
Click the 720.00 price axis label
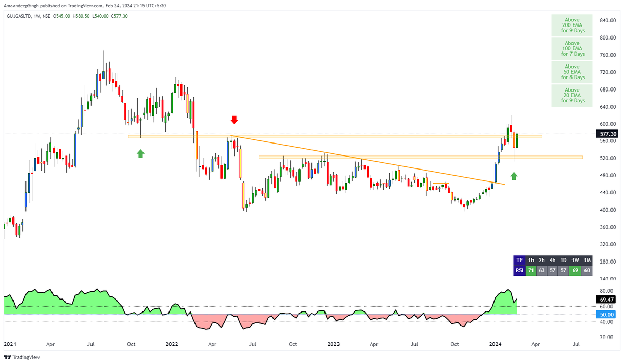coord(607,72)
